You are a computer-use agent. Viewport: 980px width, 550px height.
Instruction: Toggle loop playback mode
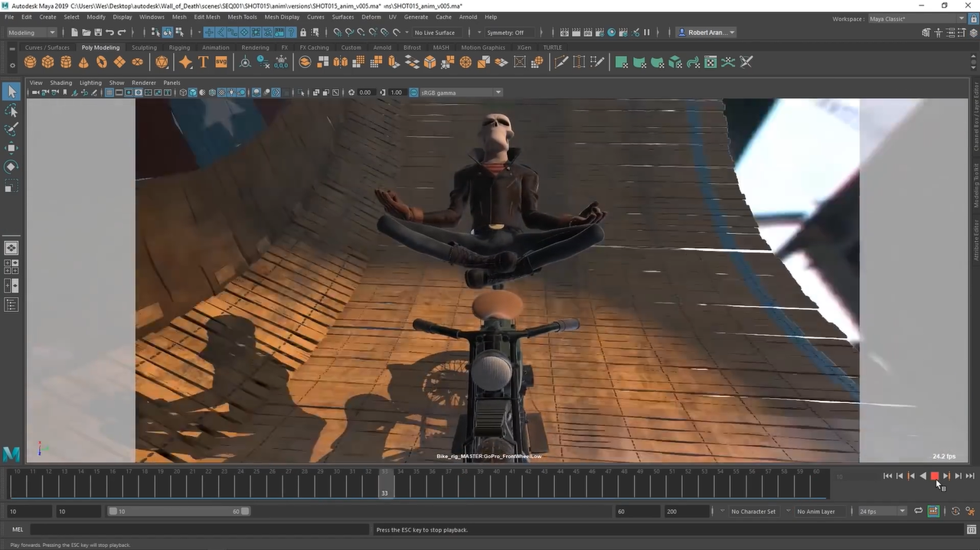(x=918, y=511)
